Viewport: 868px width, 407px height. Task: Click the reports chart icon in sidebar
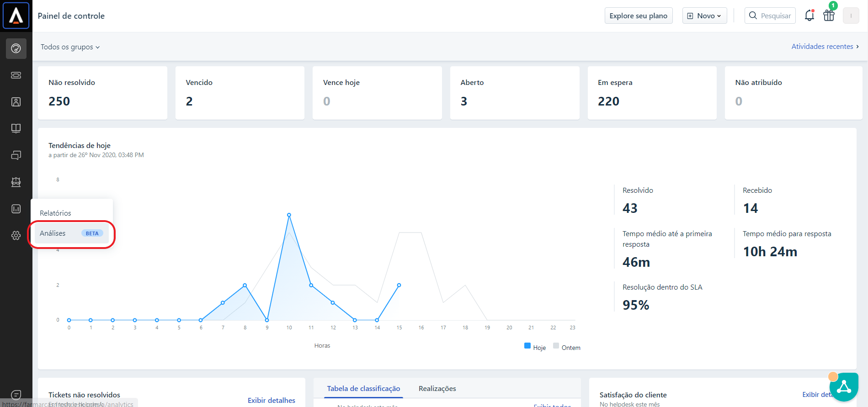point(16,209)
